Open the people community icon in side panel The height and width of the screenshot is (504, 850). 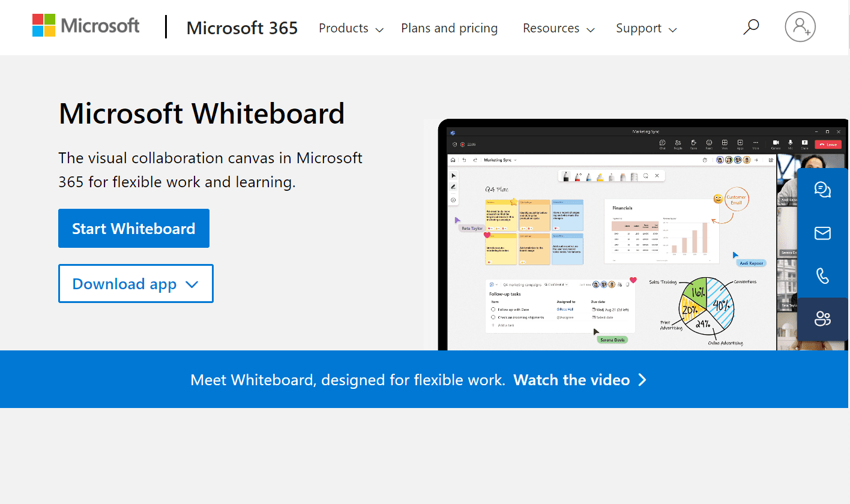(x=822, y=319)
